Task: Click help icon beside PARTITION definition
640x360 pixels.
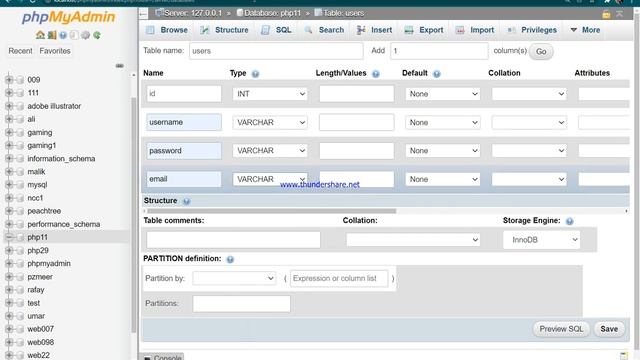Action: pyautogui.click(x=230, y=259)
